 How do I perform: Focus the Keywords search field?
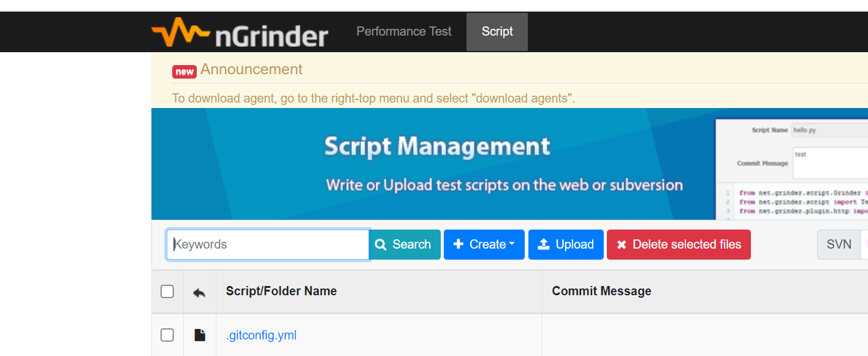point(268,244)
